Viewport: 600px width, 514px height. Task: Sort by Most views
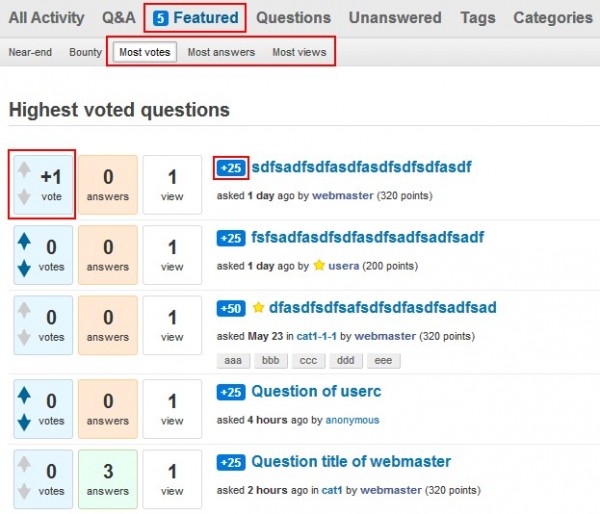coord(299,52)
